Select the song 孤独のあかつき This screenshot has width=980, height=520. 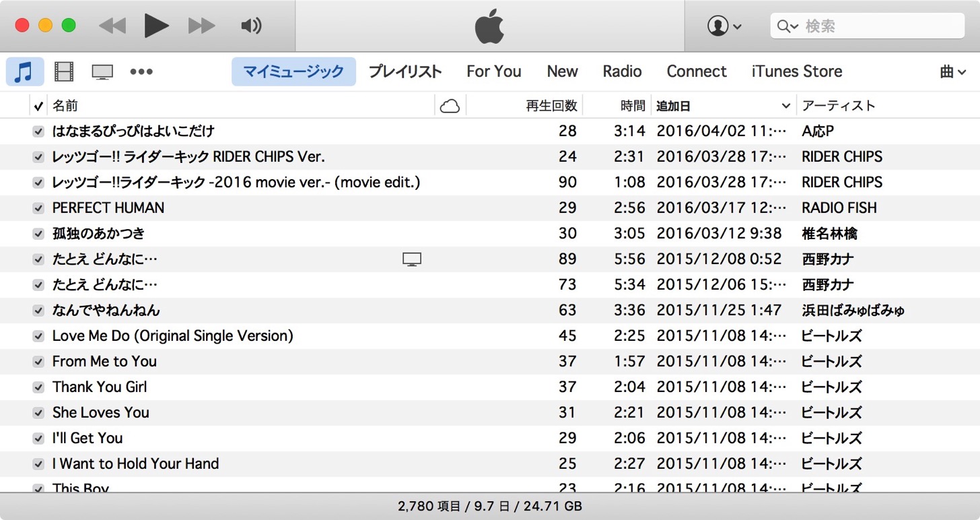(98, 233)
